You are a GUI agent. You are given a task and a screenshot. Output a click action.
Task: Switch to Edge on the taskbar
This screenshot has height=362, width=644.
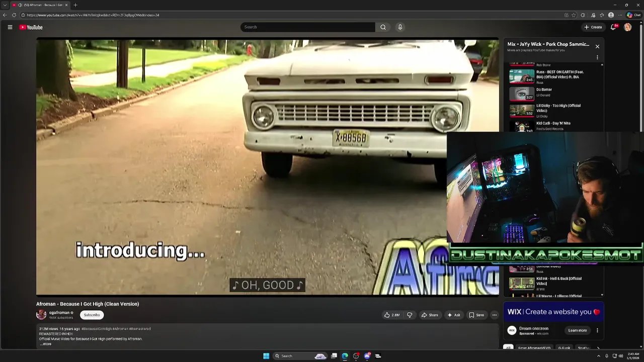pyautogui.click(x=345, y=356)
